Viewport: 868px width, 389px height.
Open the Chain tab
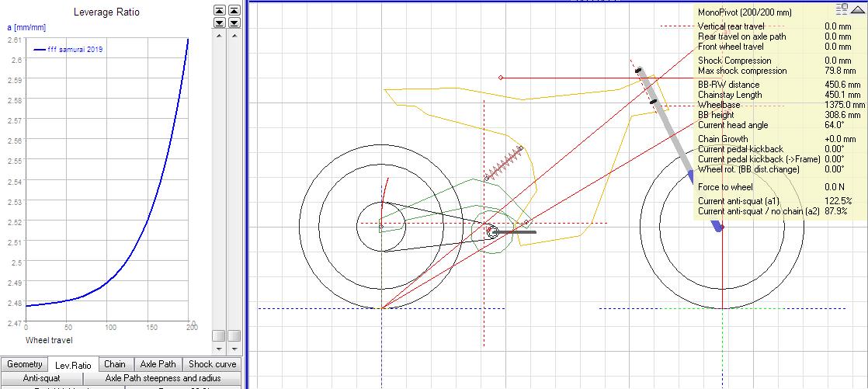pos(114,364)
